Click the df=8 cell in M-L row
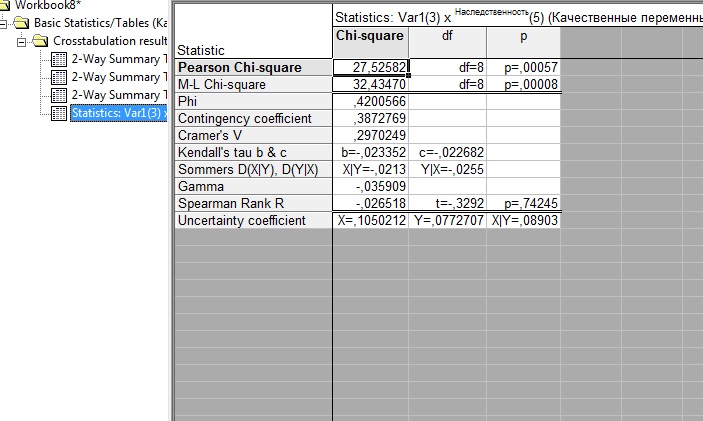This screenshot has height=421, width=703. coord(447,84)
